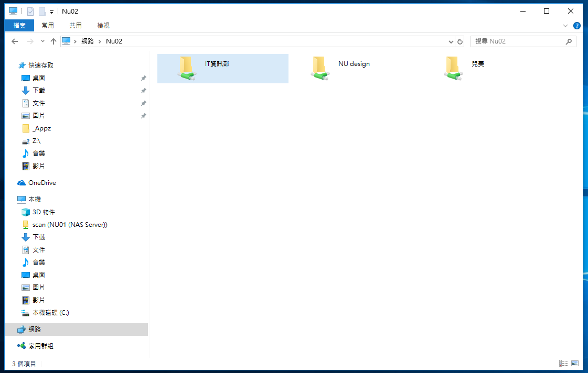Open the NU design network folder
This screenshot has width=588, height=373.
point(354,64)
